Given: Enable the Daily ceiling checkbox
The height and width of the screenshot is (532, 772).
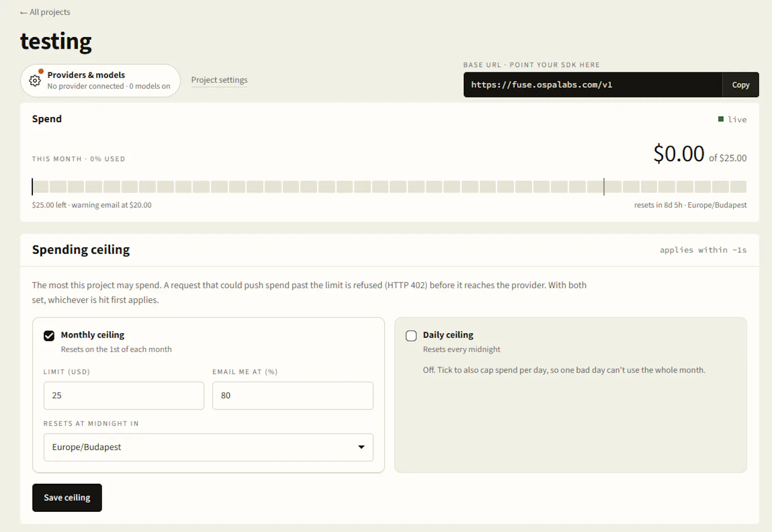Looking at the screenshot, I should click(x=411, y=336).
